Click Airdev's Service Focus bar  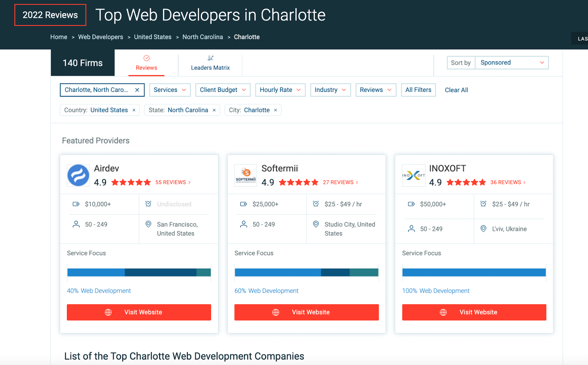click(139, 272)
